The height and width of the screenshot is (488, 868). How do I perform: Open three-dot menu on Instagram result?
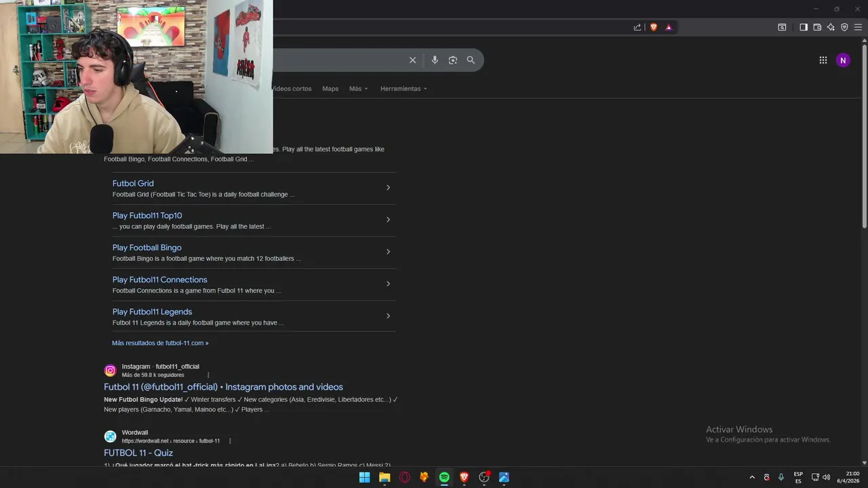[208, 375]
